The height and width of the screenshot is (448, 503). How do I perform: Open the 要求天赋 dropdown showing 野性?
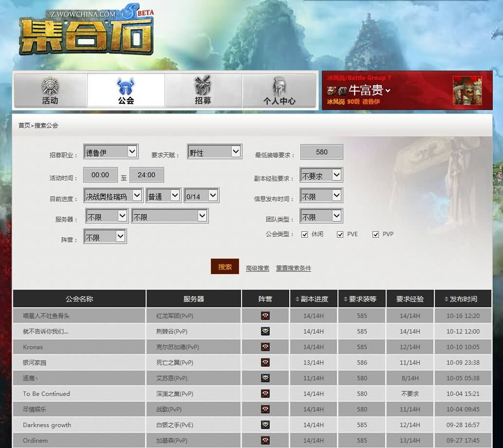click(214, 152)
